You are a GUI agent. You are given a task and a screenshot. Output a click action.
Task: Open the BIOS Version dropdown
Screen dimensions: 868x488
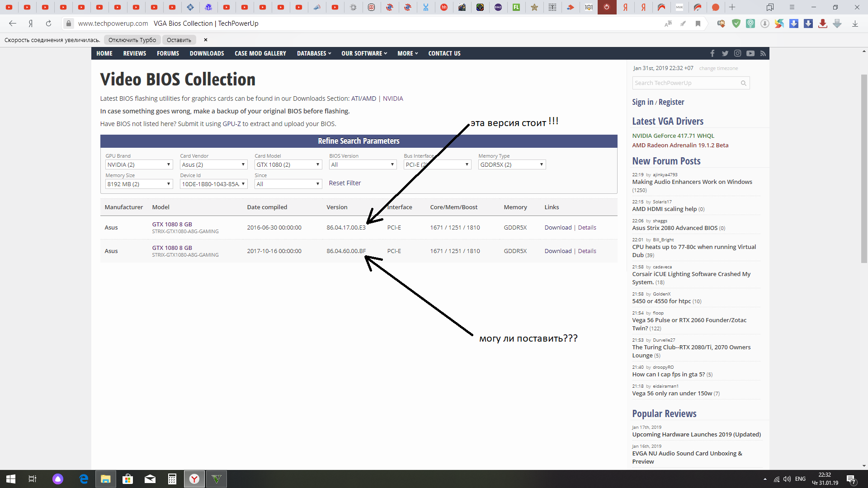(363, 165)
